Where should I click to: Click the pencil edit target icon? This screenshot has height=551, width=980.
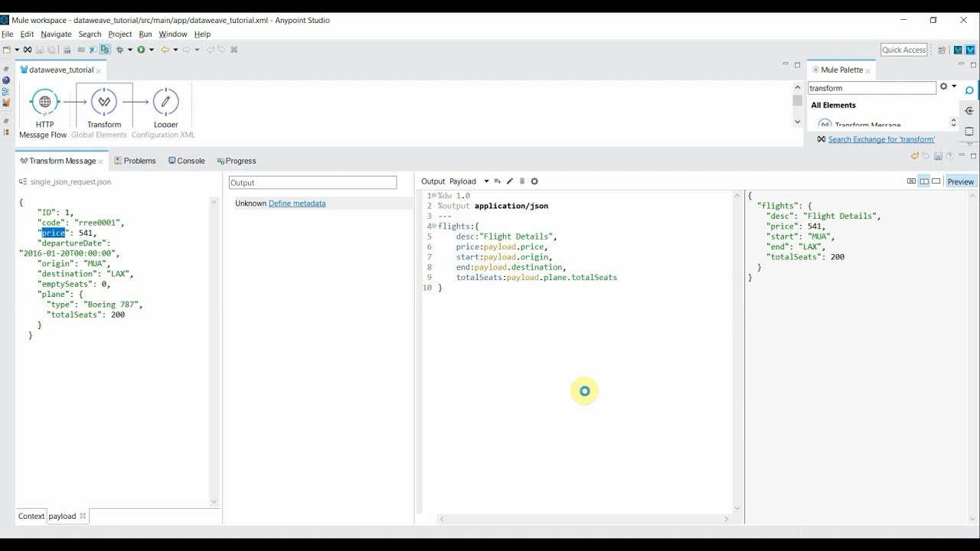pyautogui.click(x=510, y=181)
